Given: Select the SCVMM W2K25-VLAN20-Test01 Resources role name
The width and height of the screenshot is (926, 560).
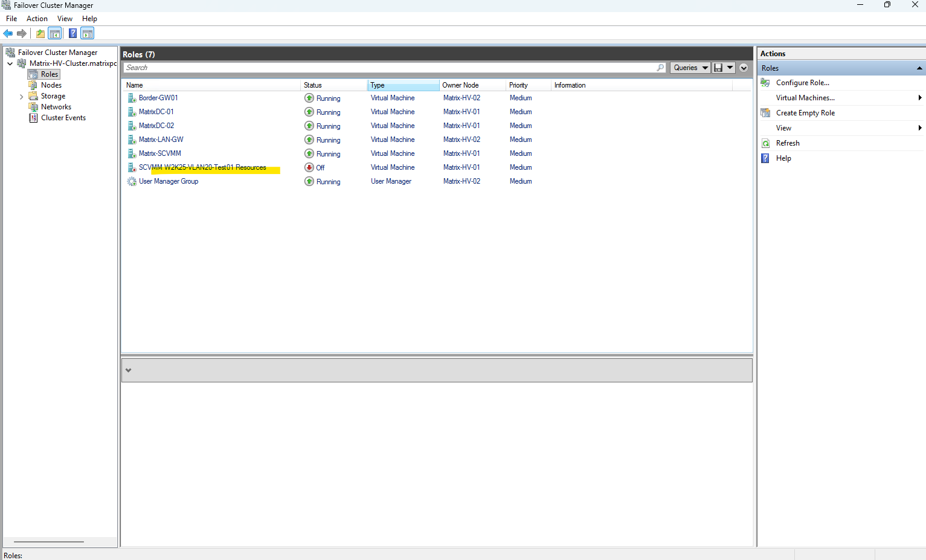Looking at the screenshot, I should 202,167.
